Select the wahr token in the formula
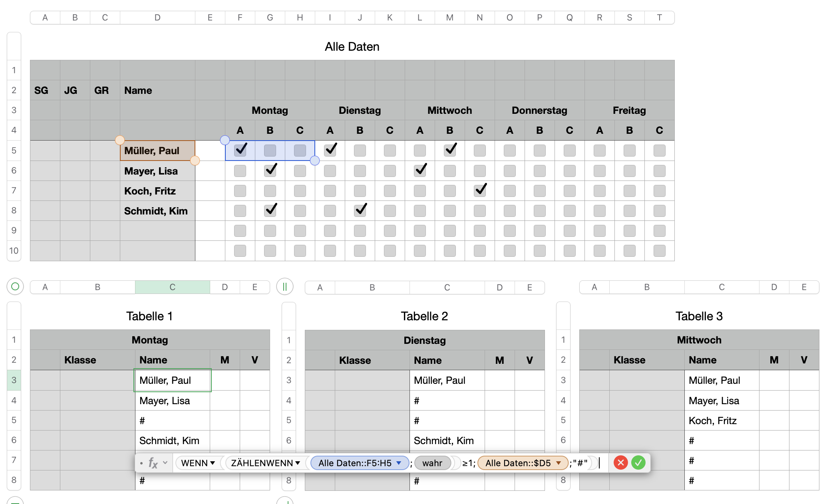The height and width of the screenshot is (504, 827). point(432,463)
